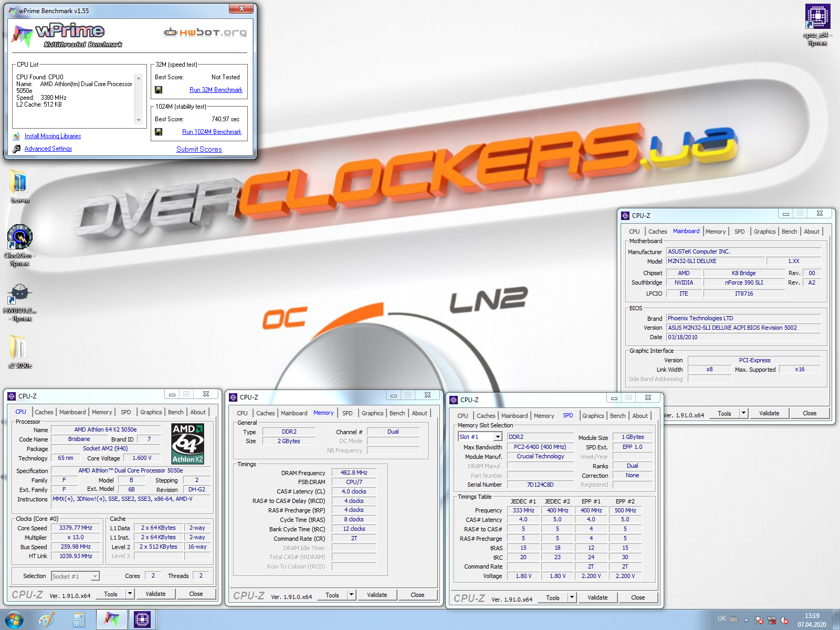Viewport: 840px width, 630px height.
Task: Click Submit Scores link
Action: click(199, 149)
